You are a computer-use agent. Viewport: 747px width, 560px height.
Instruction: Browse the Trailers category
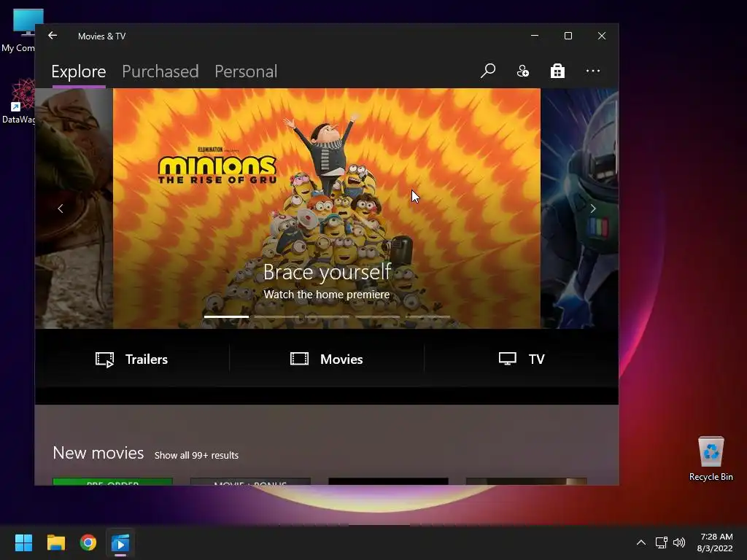tap(131, 359)
